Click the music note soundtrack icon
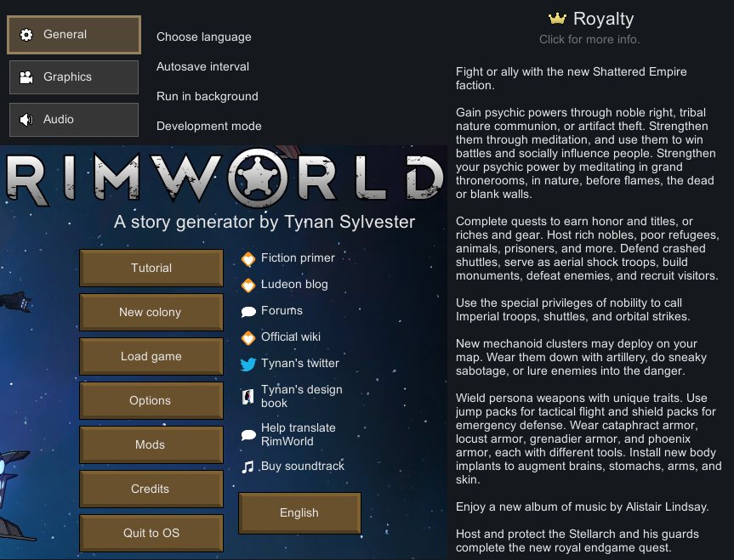 (248, 467)
